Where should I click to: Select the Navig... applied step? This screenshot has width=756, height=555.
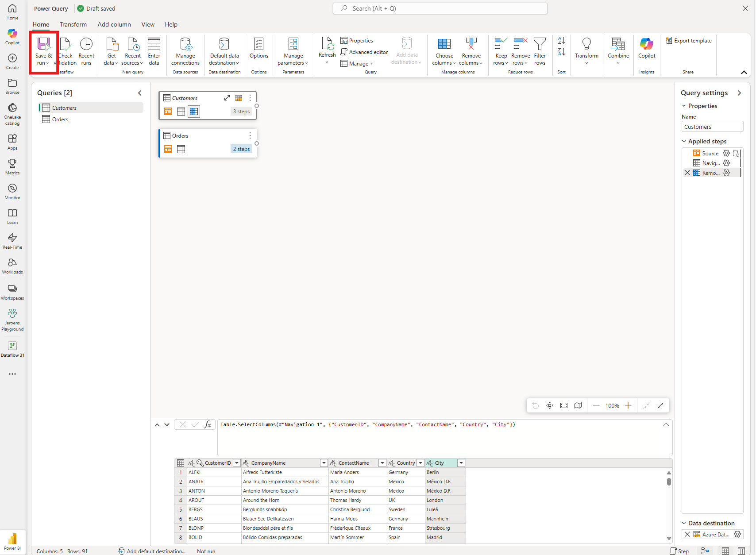(711, 163)
